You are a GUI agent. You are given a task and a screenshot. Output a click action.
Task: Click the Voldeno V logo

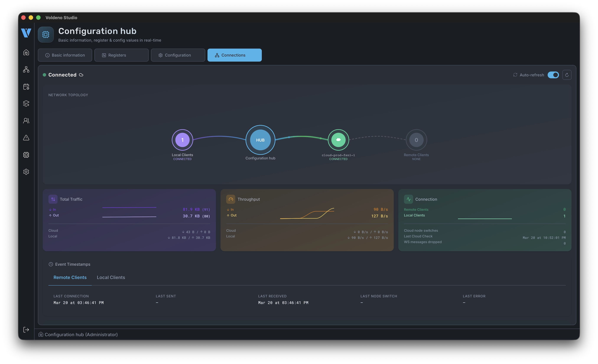(26, 33)
